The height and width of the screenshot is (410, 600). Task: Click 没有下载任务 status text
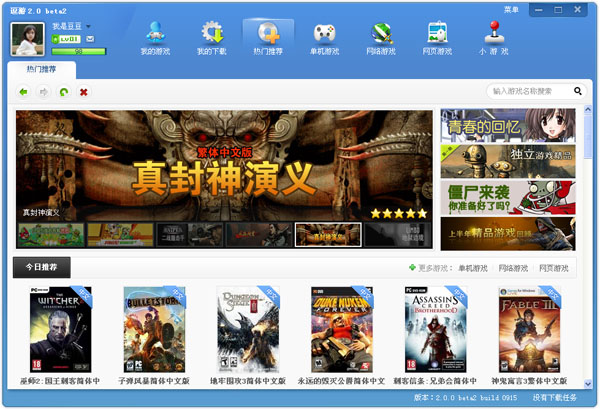click(554, 398)
